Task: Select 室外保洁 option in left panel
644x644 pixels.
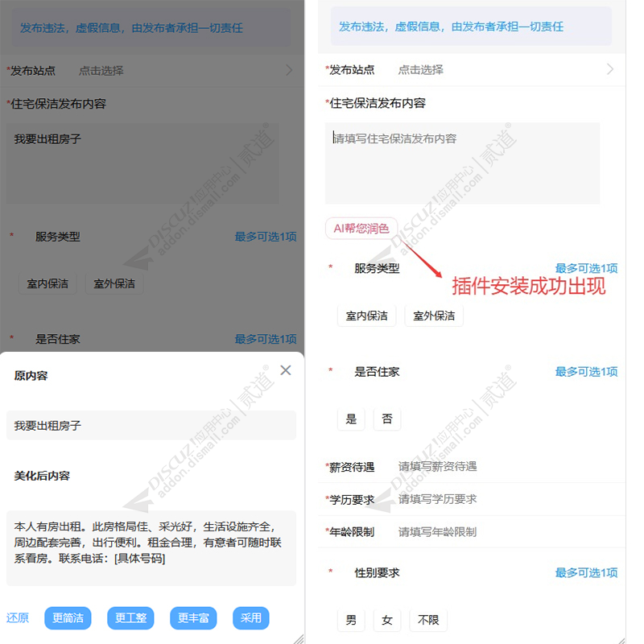Action: pos(114,283)
